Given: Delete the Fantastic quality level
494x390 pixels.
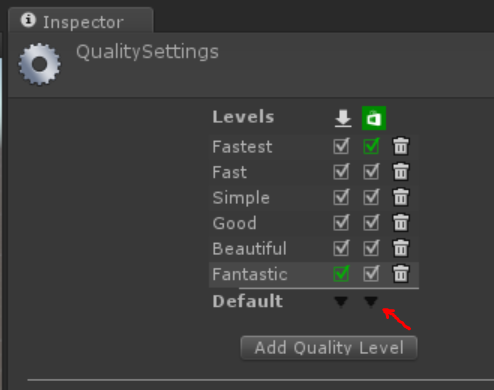Looking at the screenshot, I should 401,274.
